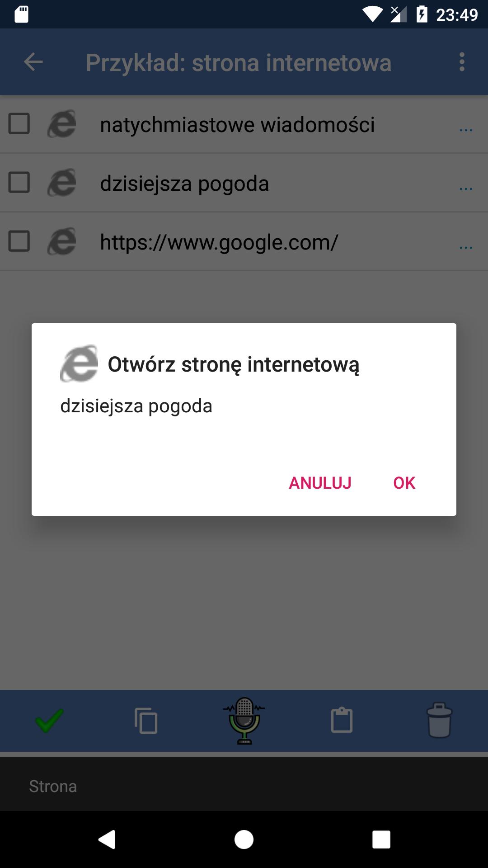Screen dimensions: 488x868
Task: Confirm the dialog with OK
Action: (x=404, y=483)
